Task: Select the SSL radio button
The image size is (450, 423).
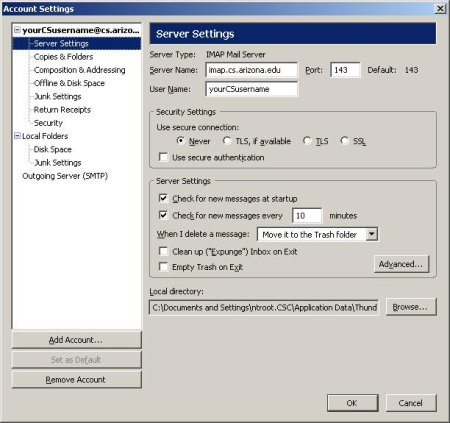Action: (345, 141)
